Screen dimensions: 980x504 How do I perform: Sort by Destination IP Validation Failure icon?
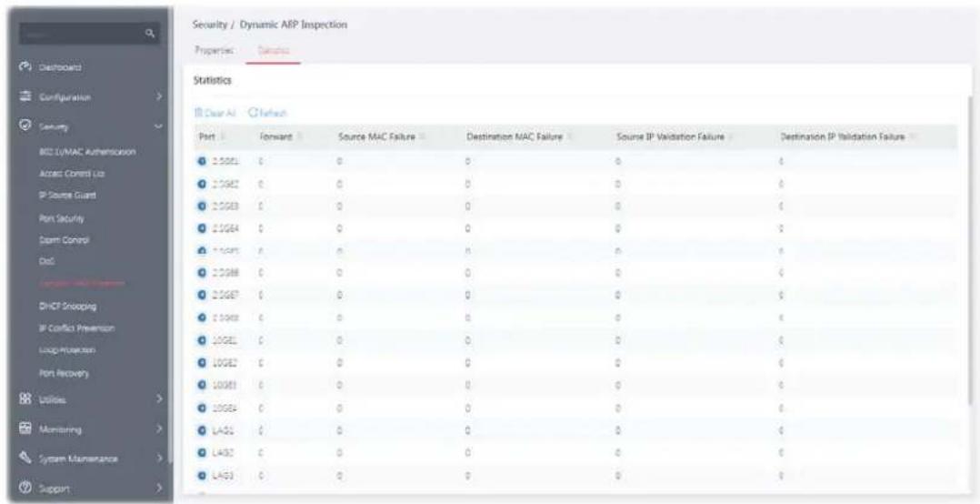(x=911, y=137)
